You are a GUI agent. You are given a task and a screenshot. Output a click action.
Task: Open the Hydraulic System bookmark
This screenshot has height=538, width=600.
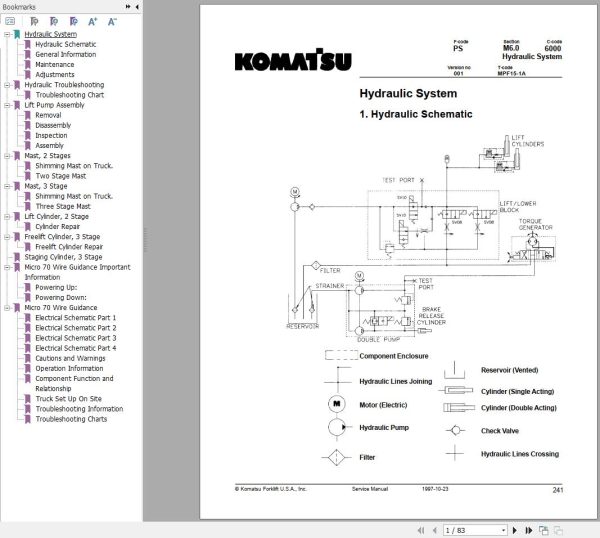tap(51, 34)
